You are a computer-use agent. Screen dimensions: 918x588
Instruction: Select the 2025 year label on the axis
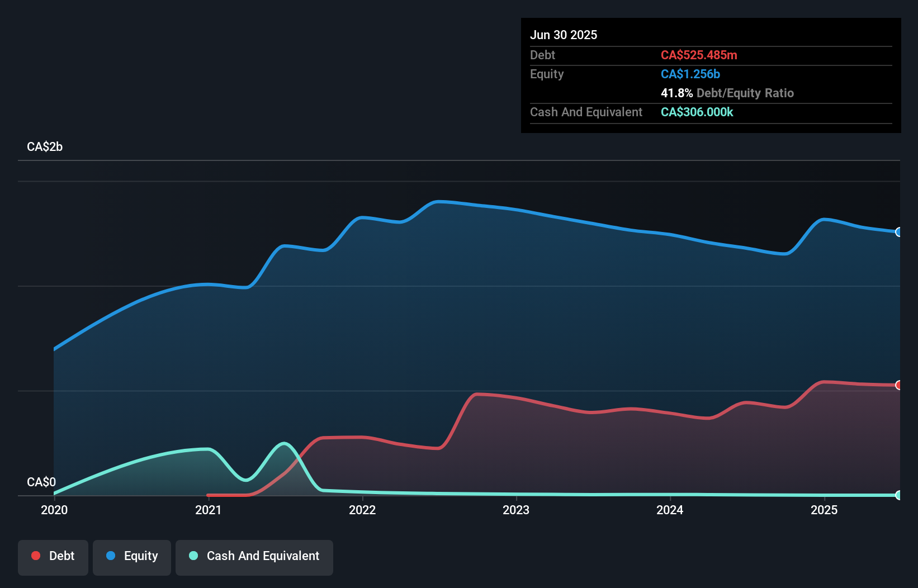(825, 510)
